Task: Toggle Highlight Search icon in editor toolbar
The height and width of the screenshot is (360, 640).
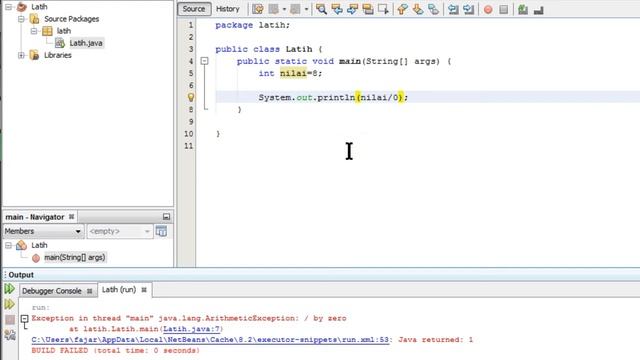Action: [368, 9]
